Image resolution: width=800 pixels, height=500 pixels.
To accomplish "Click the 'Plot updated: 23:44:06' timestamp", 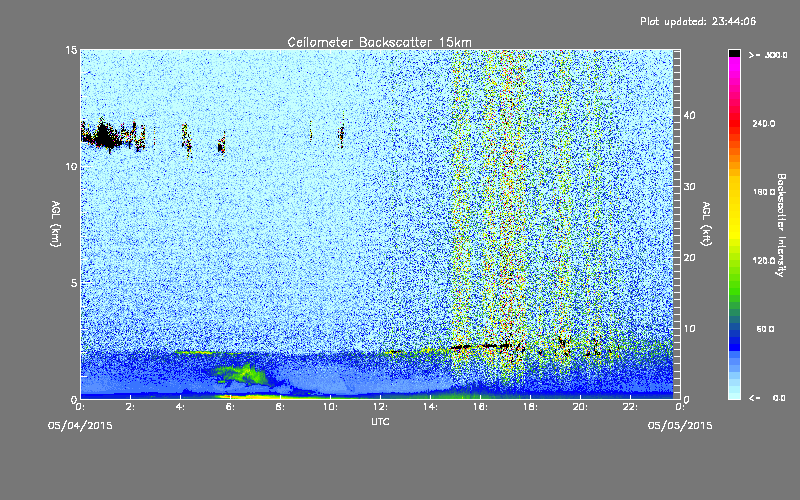I will (x=698, y=21).
